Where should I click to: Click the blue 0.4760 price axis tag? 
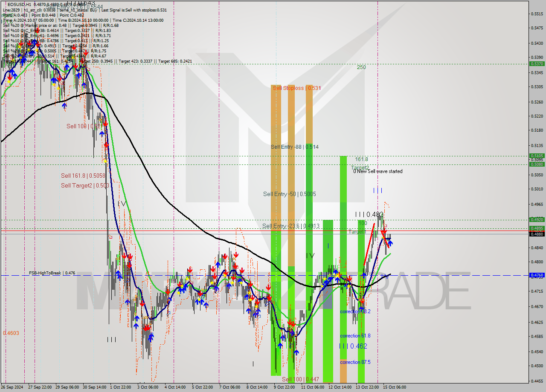click(537, 275)
